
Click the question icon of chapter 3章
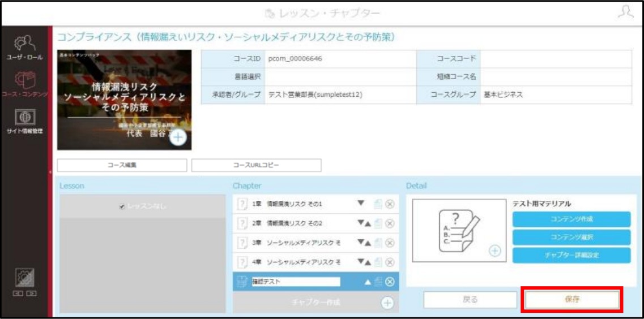pyautogui.click(x=243, y=243)
